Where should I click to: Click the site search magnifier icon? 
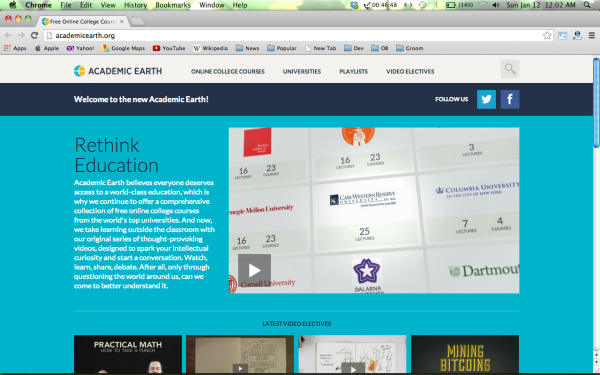(x=510, y=69)
